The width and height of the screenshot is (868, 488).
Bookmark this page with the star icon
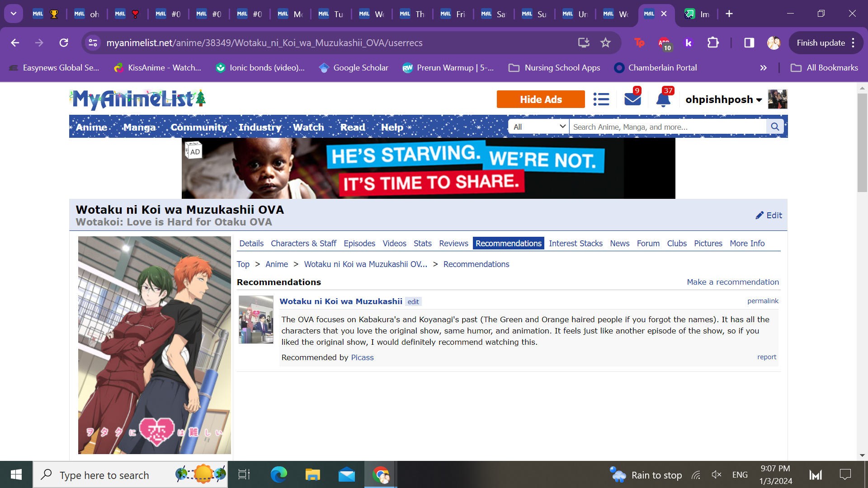point(605,43)
